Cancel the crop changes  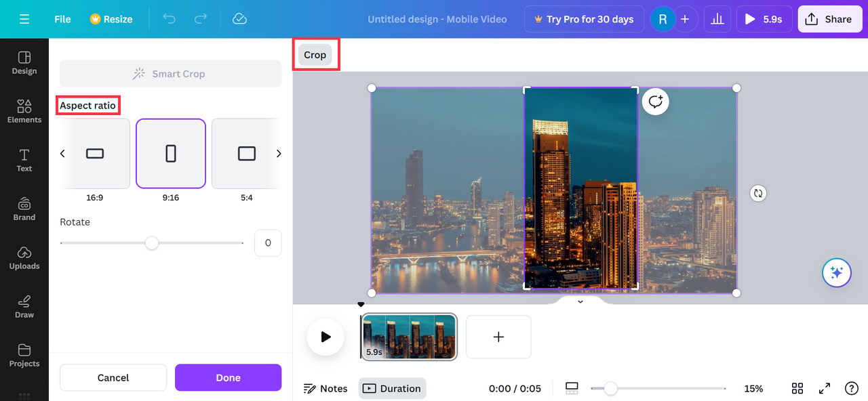113,377
